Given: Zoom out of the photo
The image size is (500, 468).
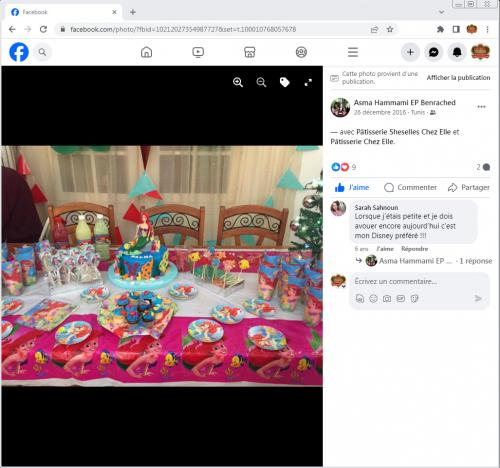Looking at the screenshot, I should click(261, 82).
